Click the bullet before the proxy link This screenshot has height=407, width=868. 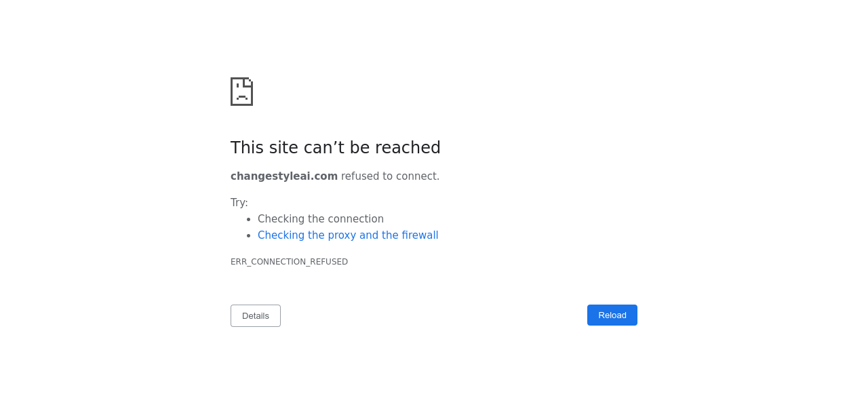[250, 235]
